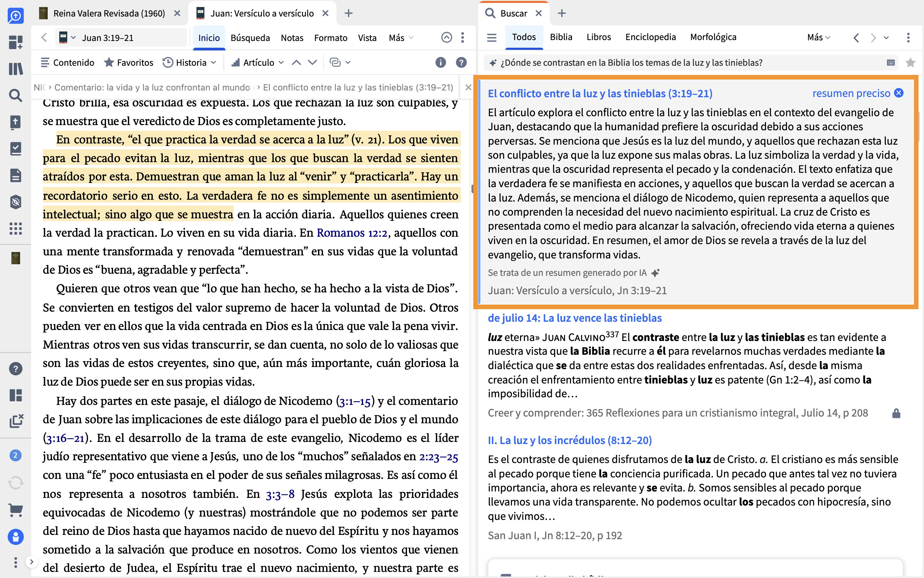Open the Vista ribbon tab
The image size is (924, 578).
[x=367, y=38]
